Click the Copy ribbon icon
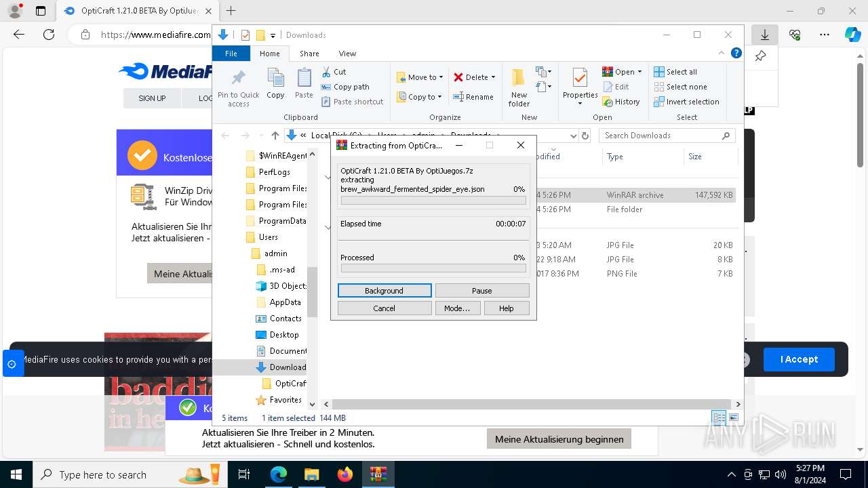This screenshot has height=488, width=868. point(275,84)
